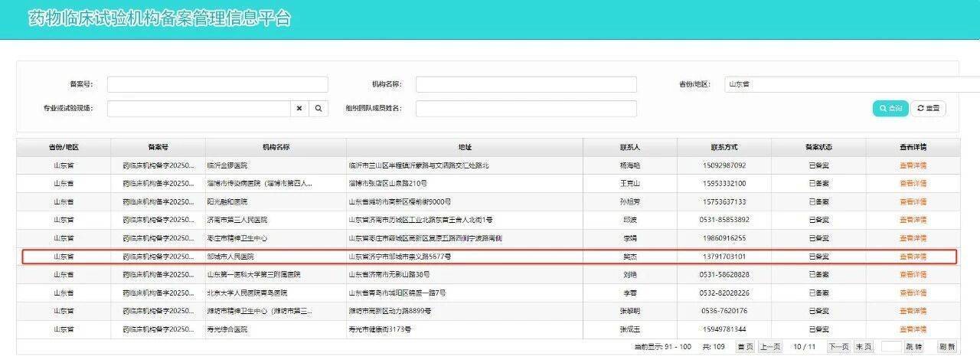This screenshot has width=980, height=363.
Task: Go to previous page via 上一页
Action: 770,347
